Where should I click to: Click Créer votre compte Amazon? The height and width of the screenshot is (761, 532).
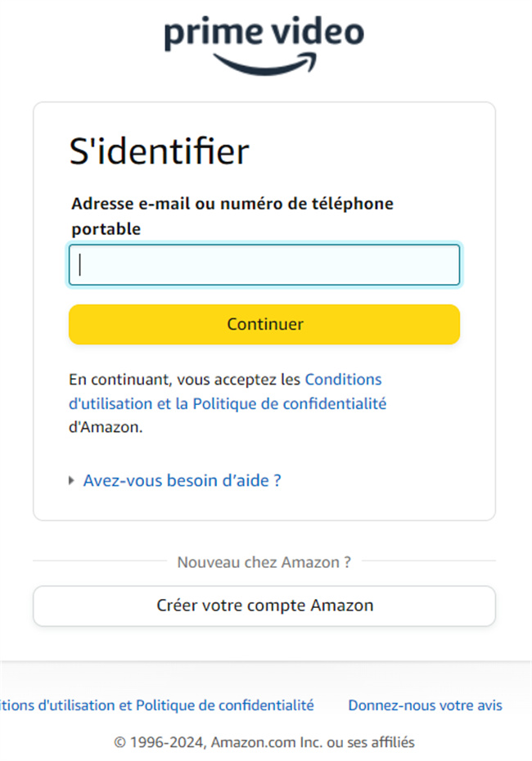coord(264,606)
